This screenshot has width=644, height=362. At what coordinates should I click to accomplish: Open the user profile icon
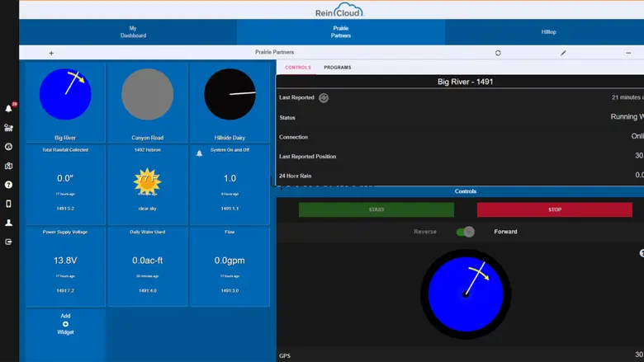tap(8, 223)
